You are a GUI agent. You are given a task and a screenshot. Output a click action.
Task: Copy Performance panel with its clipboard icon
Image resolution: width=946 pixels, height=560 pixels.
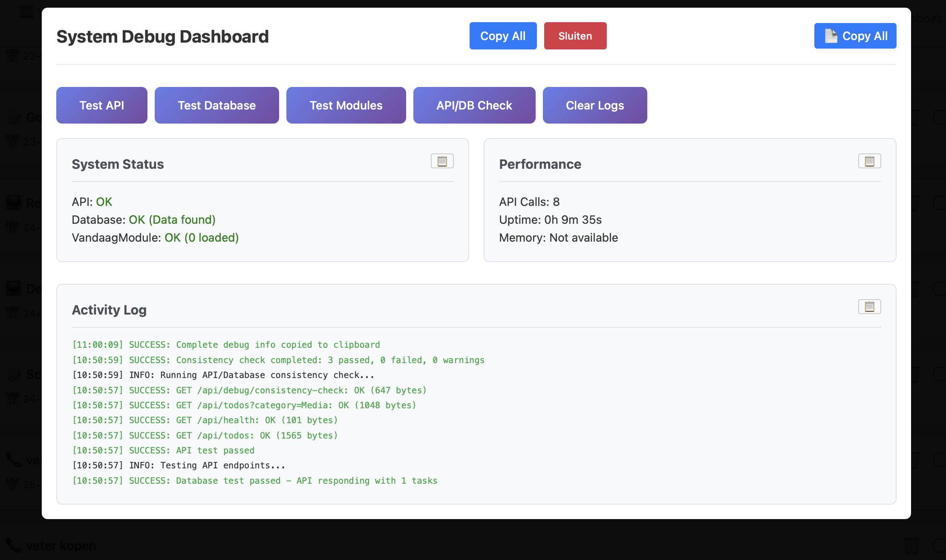point(869,161)
